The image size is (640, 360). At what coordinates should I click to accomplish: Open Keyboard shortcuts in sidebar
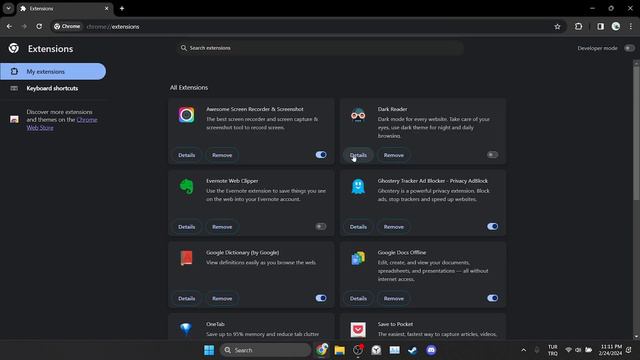(53, 88)
